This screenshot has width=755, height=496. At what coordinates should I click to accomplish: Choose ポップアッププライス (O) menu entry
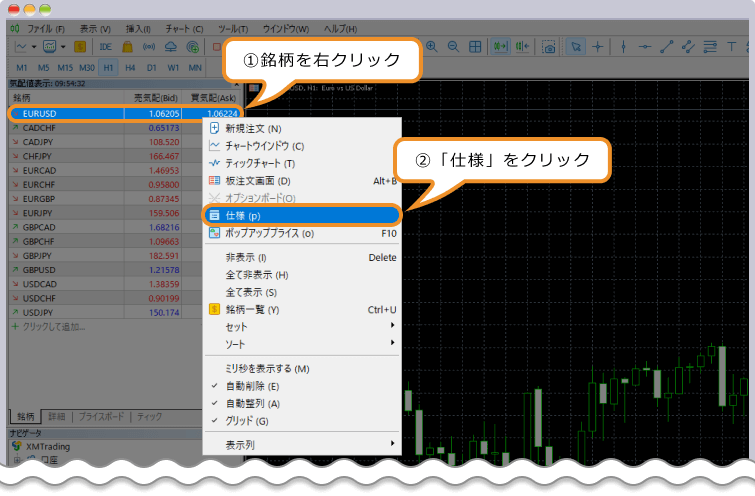coord(302,233)
